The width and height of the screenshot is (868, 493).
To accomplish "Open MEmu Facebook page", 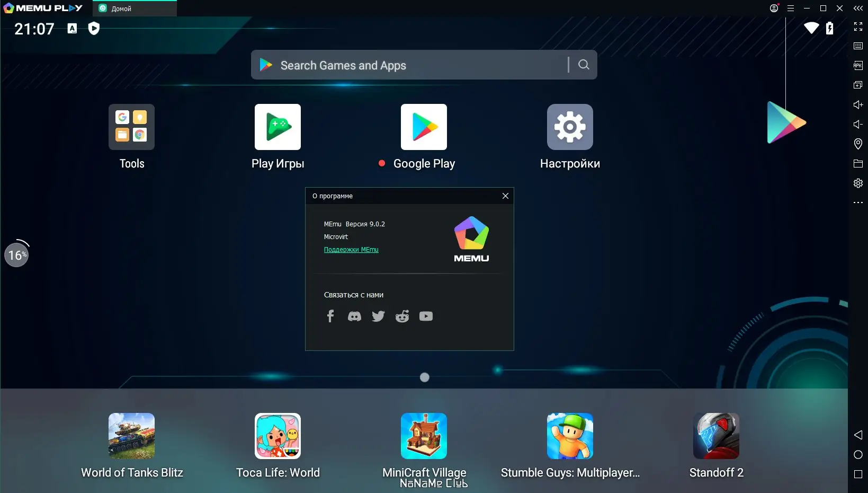I will click(330, 316).
